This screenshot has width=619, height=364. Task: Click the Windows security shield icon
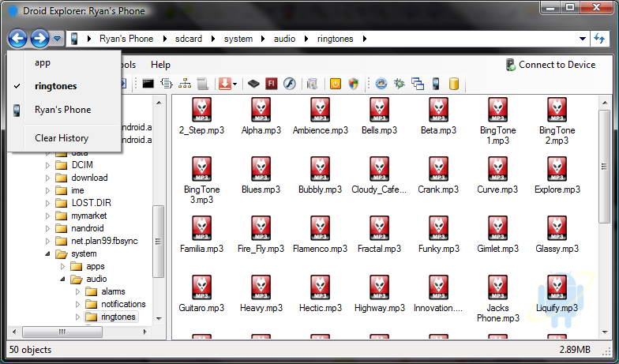[x=354, y=84]
